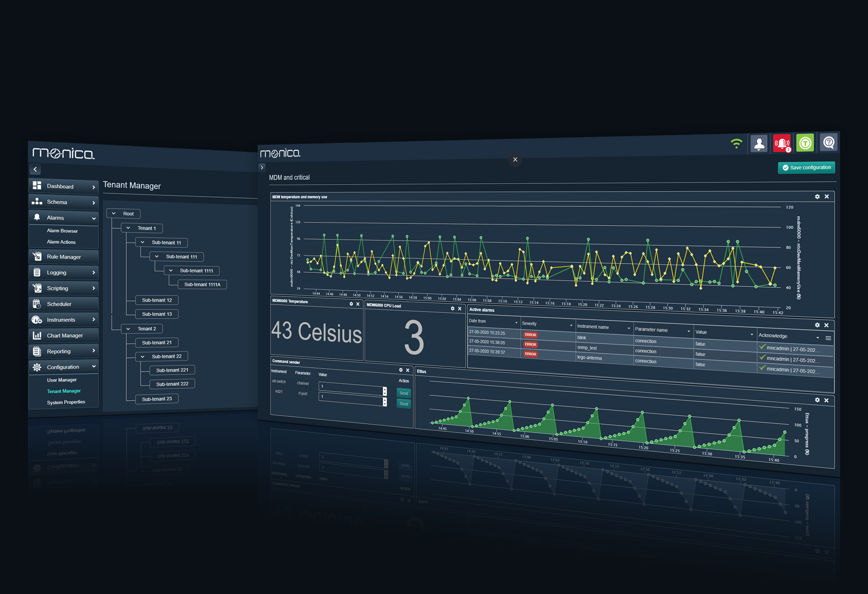Viewport: 868px width, 594px height.
Task: Open the Active alarms table hamburger menu
Action: point(828,338)
